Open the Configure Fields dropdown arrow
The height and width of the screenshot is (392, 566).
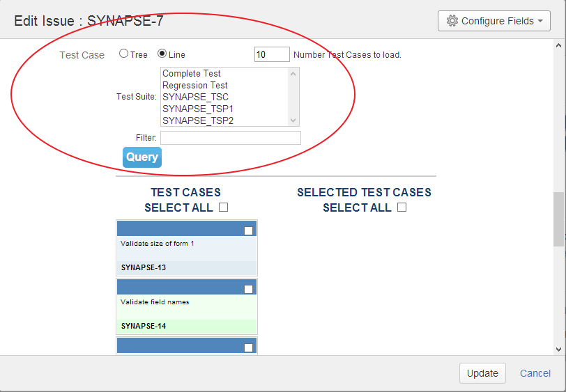(540, 22)
